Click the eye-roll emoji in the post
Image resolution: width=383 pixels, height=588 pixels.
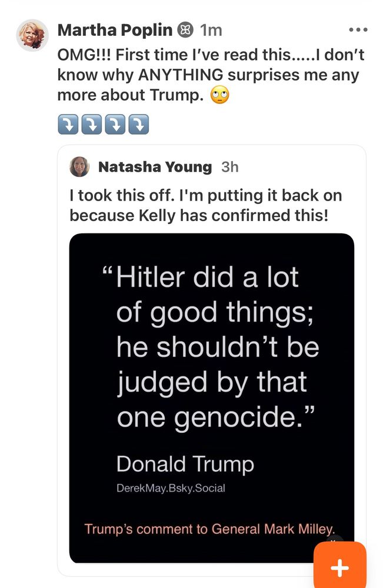(219, 95)
